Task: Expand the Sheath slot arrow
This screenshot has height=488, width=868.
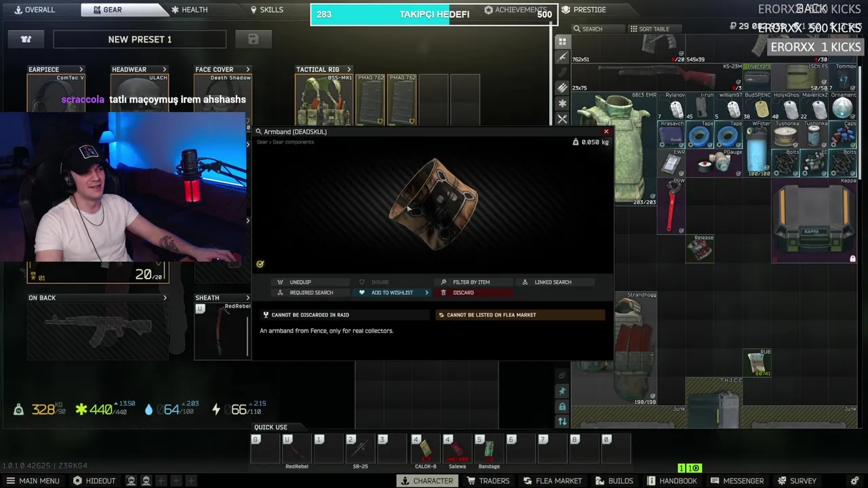Action: click(x=248, y=298)
